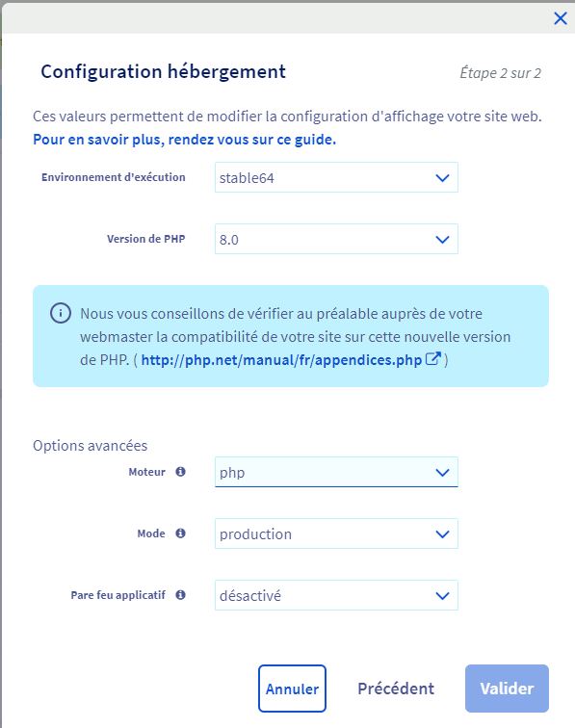Click the circled info icon in blue notice
This screenshot has width=575, height=728.
click(x=61, y=313)
